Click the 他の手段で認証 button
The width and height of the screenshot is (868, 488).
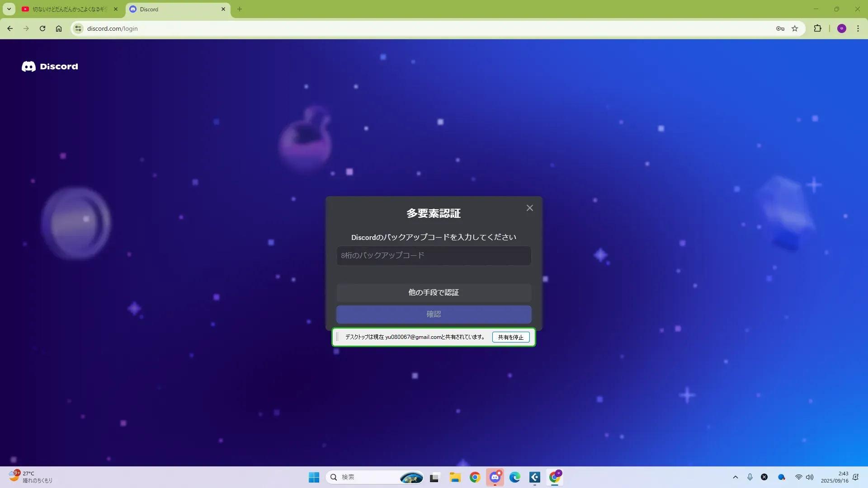coord(433,292)
